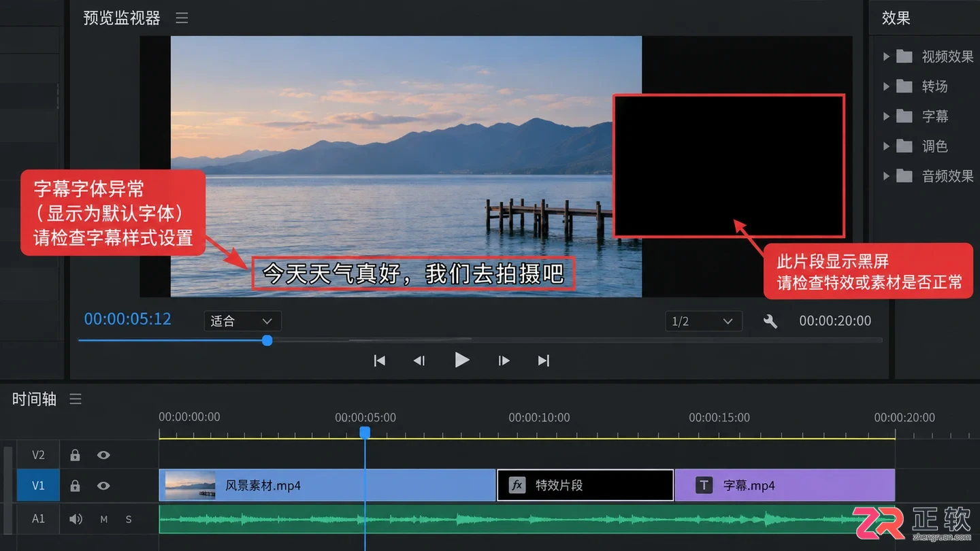Mute track A1 with the M button
980x551 pixels.
pos(104,519)
